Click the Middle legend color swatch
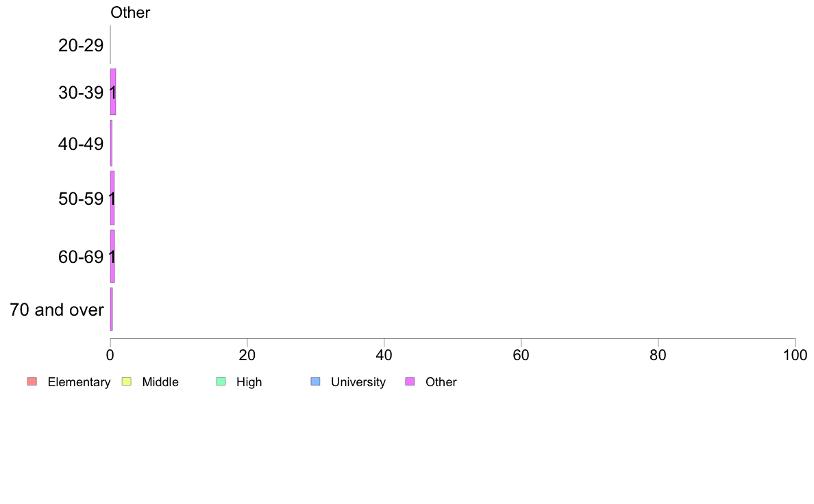The image size is (814, 504). coord(126,381)
